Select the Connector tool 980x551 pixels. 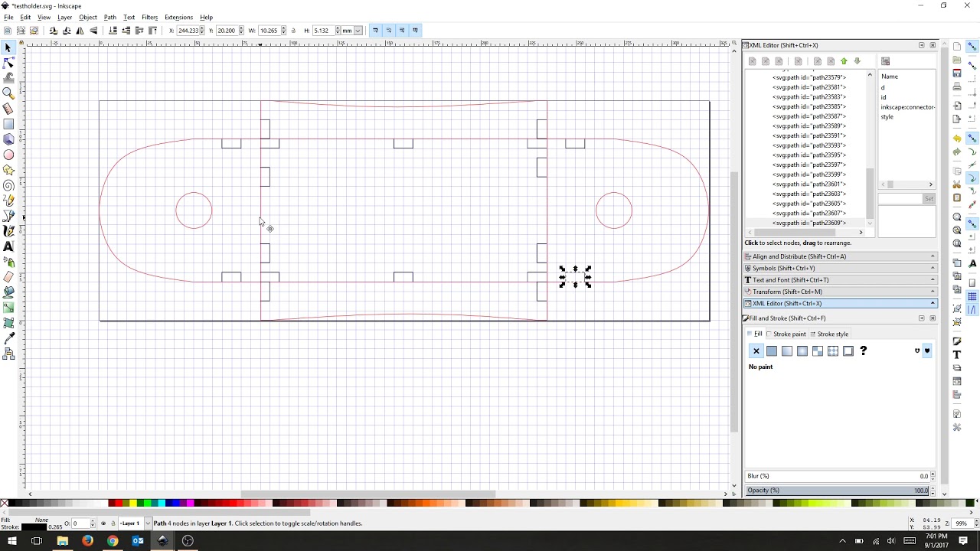pos(8,354)
